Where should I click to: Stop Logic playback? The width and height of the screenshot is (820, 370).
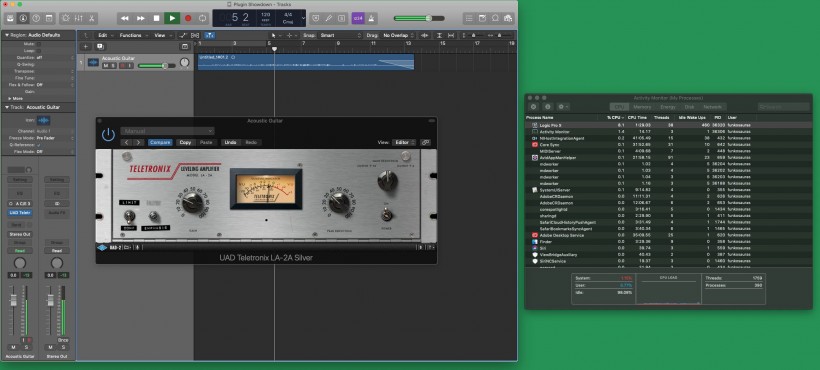pos(156,18)
